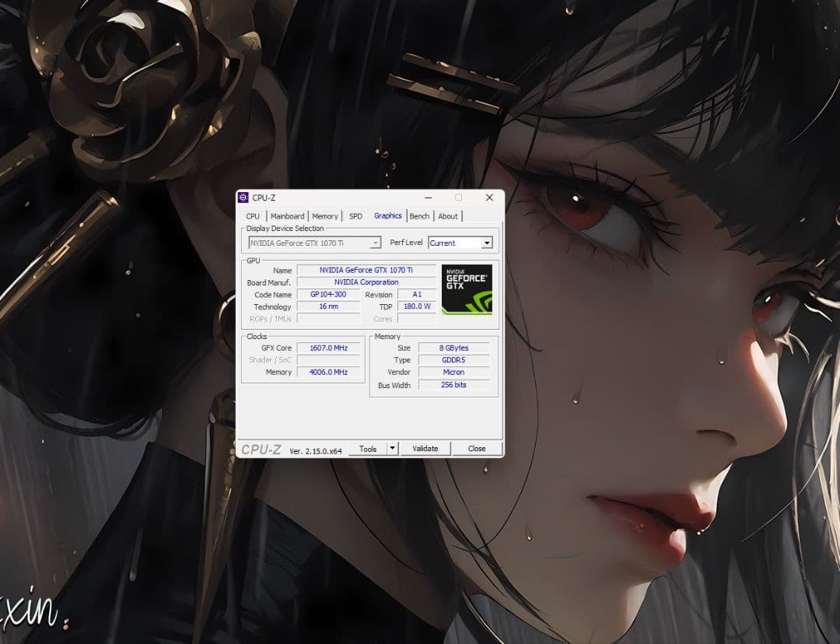Show the About tab
Screen dimensions: 840x644
[x=448, y=216]
